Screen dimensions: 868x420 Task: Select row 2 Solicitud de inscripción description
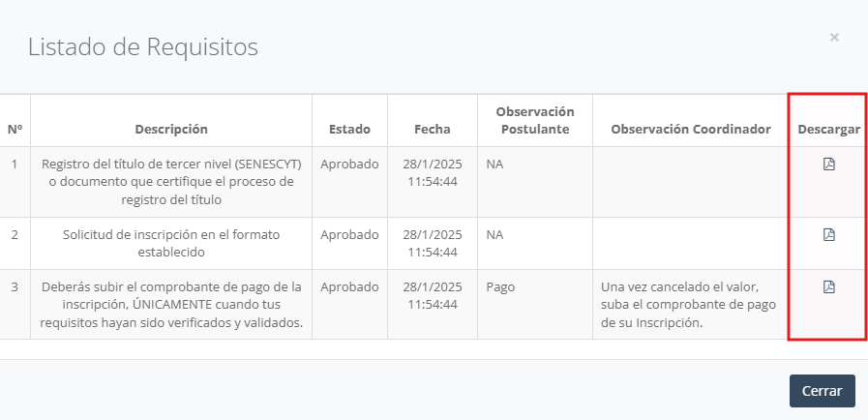click(171, 243)
